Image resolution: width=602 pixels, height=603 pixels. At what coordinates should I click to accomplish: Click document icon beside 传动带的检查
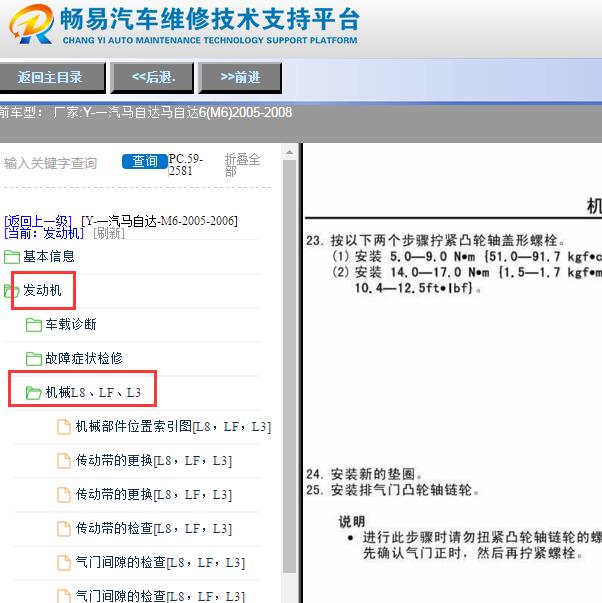coord(64,528)
